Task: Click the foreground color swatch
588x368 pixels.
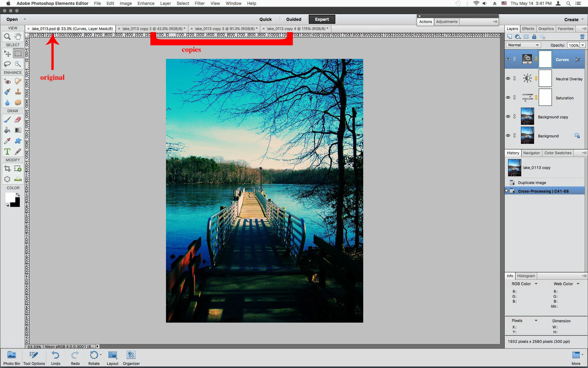Action: (x=10, y=197)
